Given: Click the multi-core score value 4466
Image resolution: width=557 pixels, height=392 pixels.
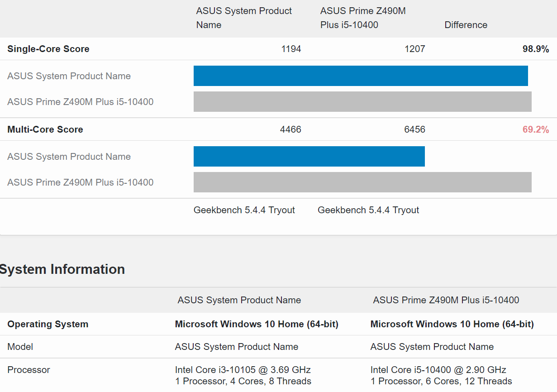Looking at the screenshot, I should tap(290, 129).
